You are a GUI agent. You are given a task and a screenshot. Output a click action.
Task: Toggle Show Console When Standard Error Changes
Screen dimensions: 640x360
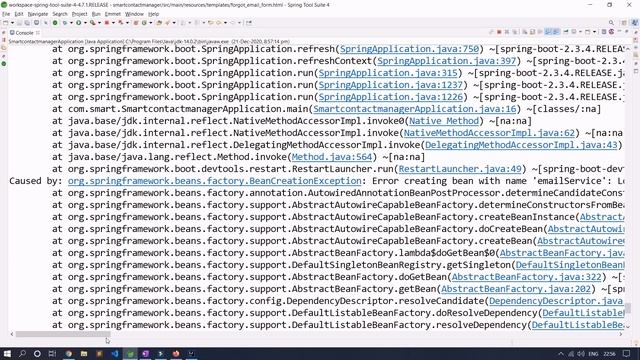click(556, 32)
